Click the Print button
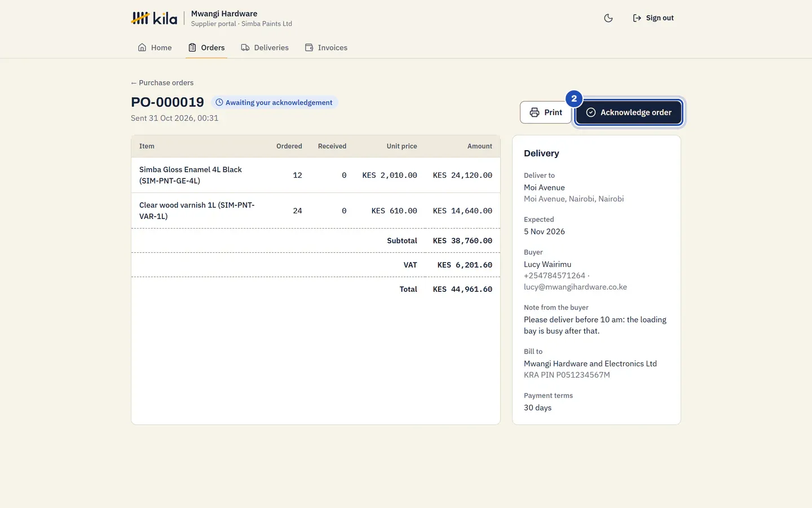 [546, 112]
